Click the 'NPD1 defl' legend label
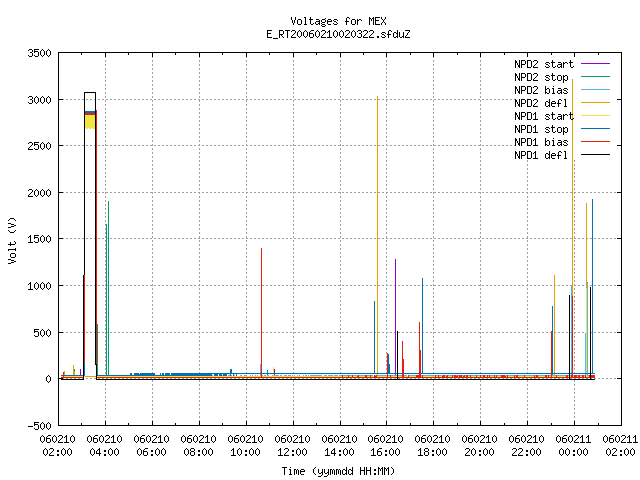The width and height of the screenshot is (640, 480). (541, 156)
